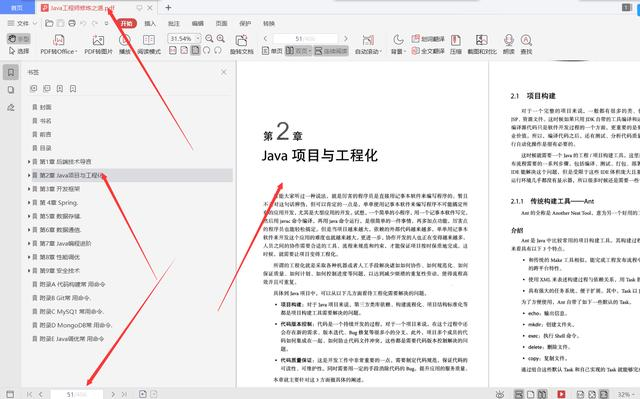This screenshot has height=399, width=640.
Task: Click 全文翻译 full text translation
Action: (428, 51)
